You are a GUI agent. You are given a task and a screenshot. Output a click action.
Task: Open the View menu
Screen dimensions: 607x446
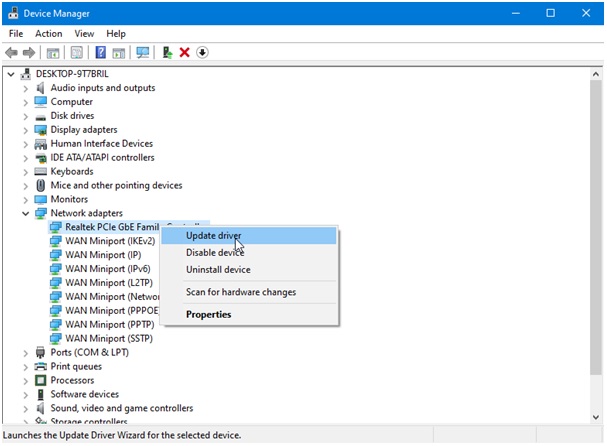pyautogui.click(x=84, y=34)
